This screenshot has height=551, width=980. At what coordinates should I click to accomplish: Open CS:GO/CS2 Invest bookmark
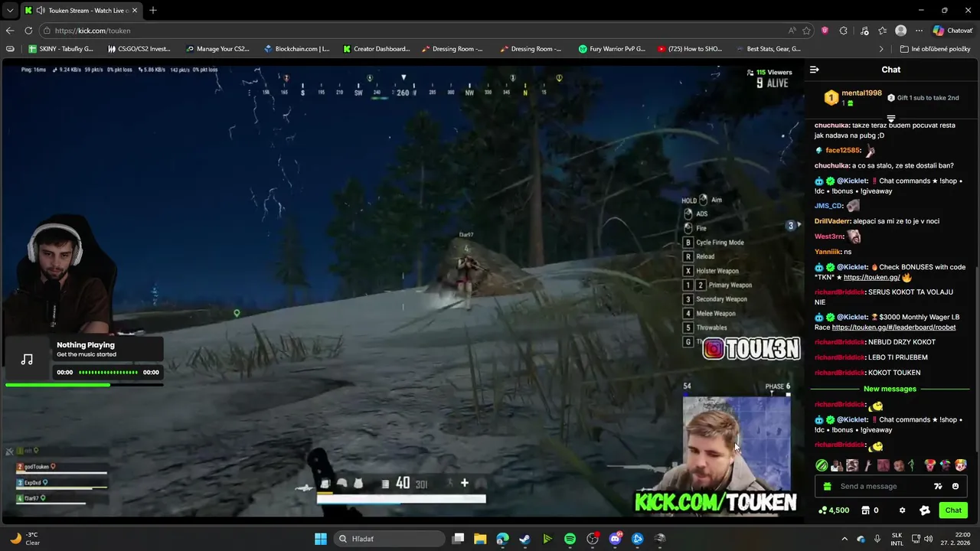click(x=139, y=49)
